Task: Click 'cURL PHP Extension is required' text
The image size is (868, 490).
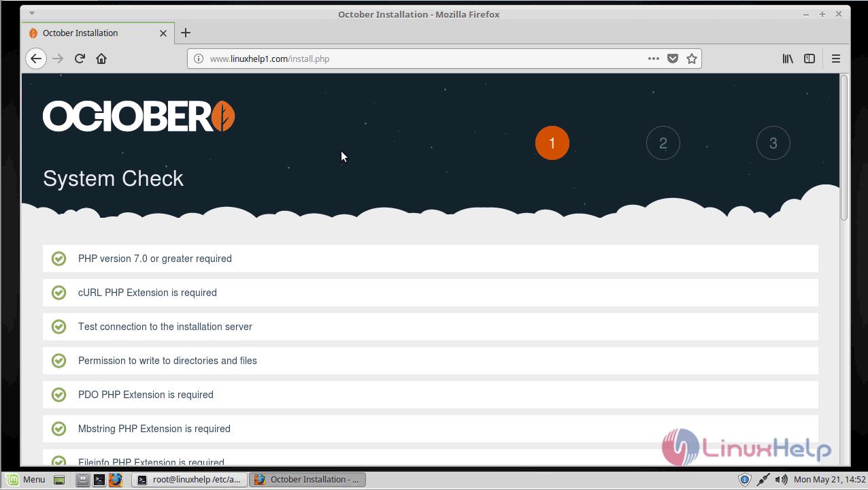Action: click(148, 293)
